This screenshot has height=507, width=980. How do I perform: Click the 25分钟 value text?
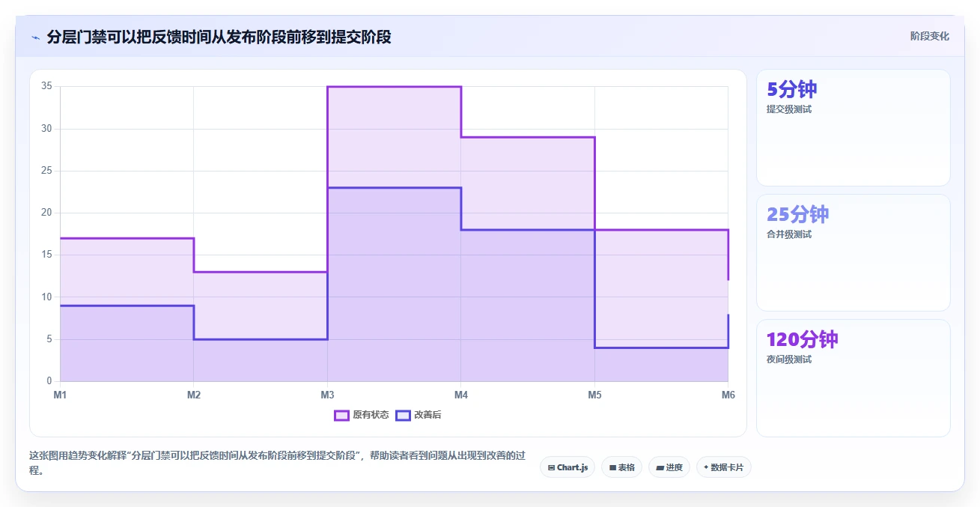(798, 214)
